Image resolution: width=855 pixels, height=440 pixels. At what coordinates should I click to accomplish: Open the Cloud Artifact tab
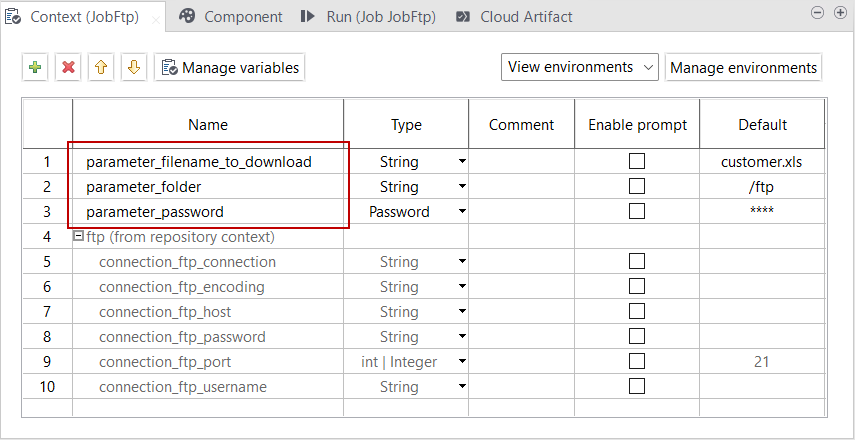(515, 17)
